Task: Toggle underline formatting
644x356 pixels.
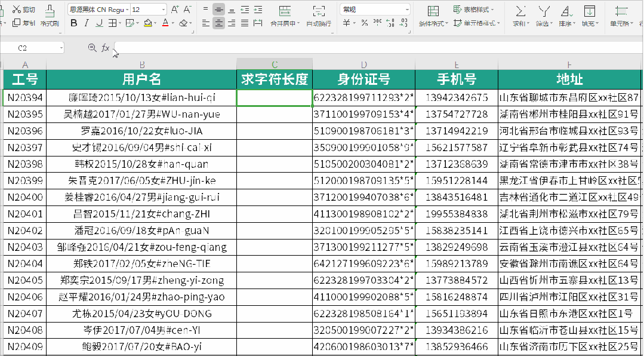Action: click(99, 23)
